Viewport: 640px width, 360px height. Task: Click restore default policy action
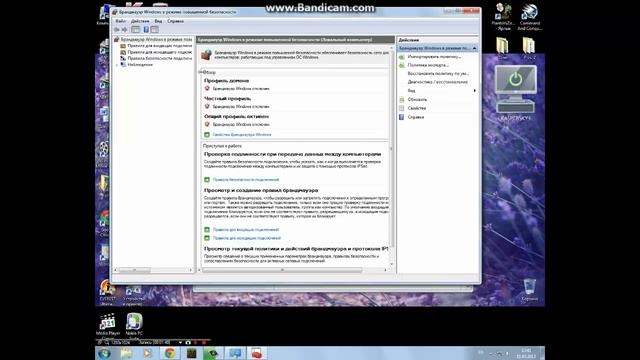click(x=438, y=74)
